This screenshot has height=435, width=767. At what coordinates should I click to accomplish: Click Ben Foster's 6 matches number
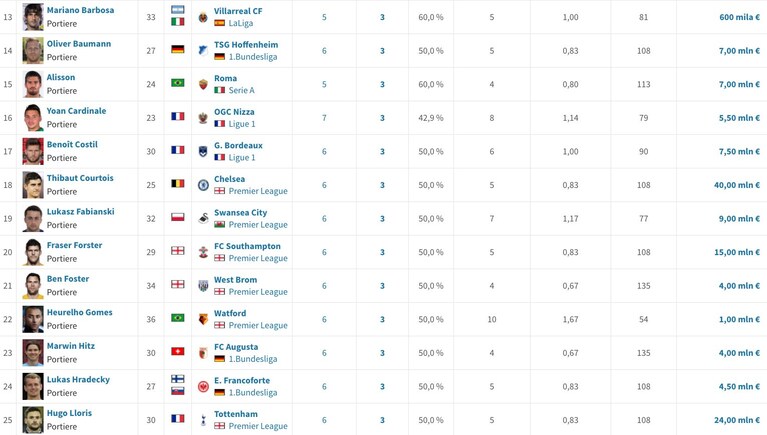click(324, 286)
